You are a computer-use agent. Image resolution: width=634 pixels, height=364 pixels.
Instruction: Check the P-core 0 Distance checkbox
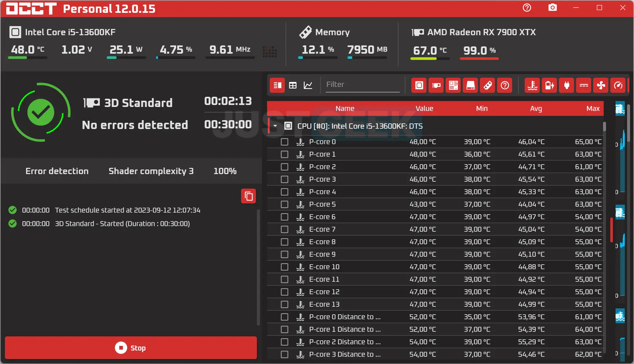point(285,317)
